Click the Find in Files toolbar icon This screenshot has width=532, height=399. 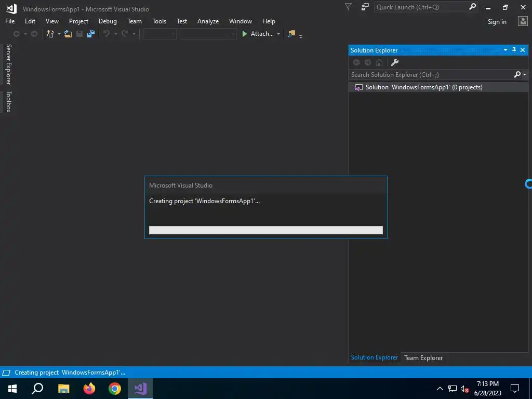[291, 34]
